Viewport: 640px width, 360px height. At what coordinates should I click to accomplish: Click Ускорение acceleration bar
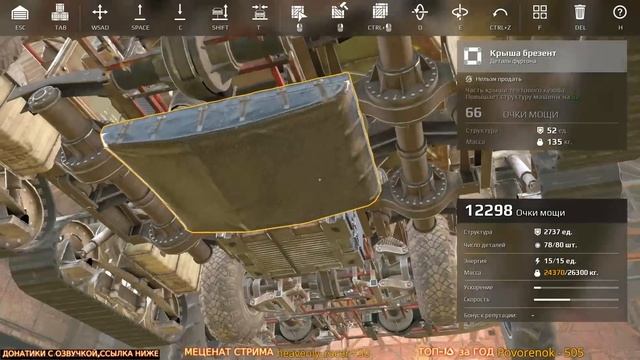[x=576, y=287]
